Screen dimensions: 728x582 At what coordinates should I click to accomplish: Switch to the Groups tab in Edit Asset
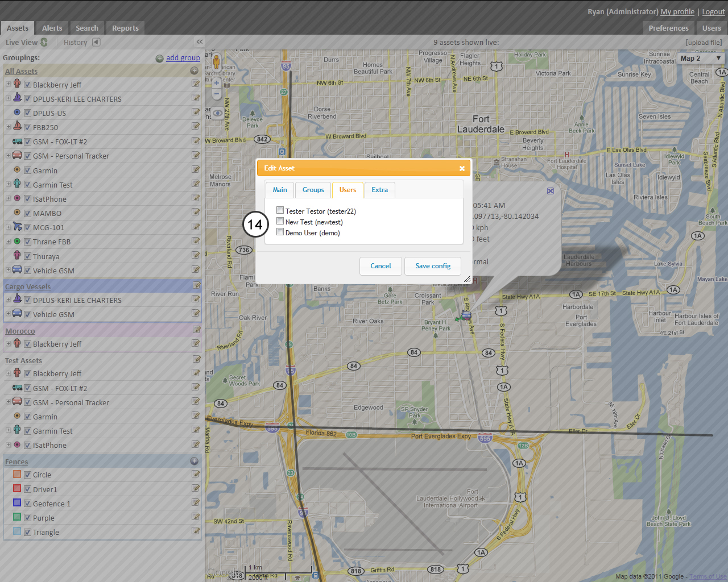click(x=313, y=190)
